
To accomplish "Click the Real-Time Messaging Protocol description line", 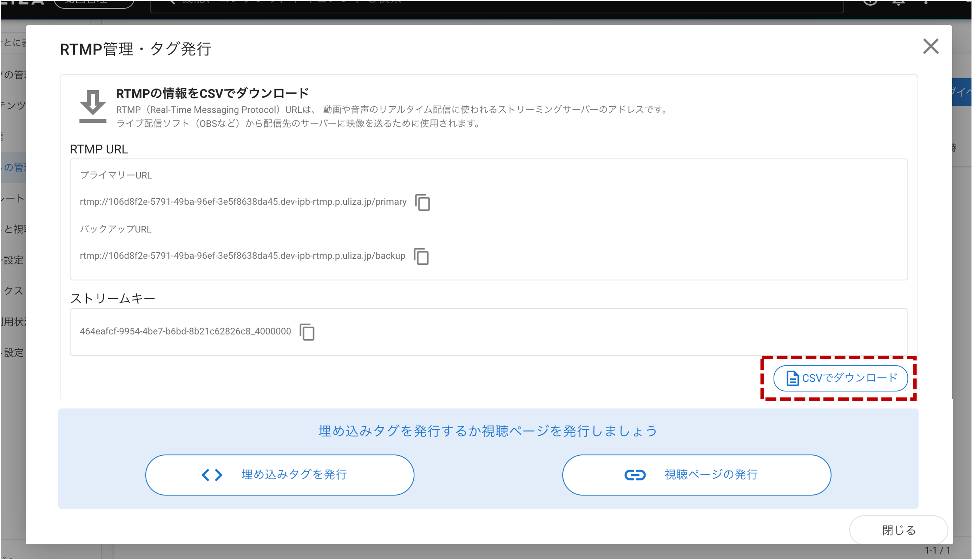I will pos(393,110).
